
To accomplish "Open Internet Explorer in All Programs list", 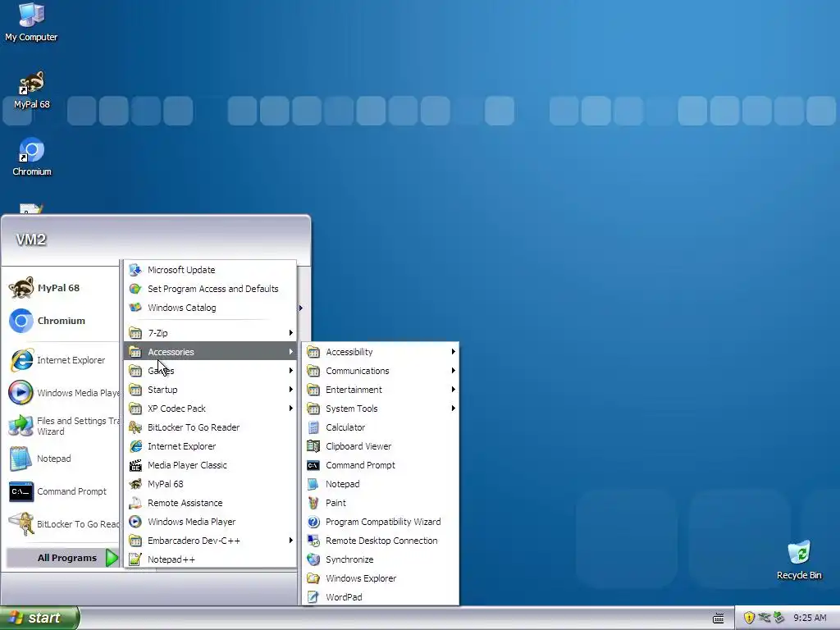I will [211, 446].
